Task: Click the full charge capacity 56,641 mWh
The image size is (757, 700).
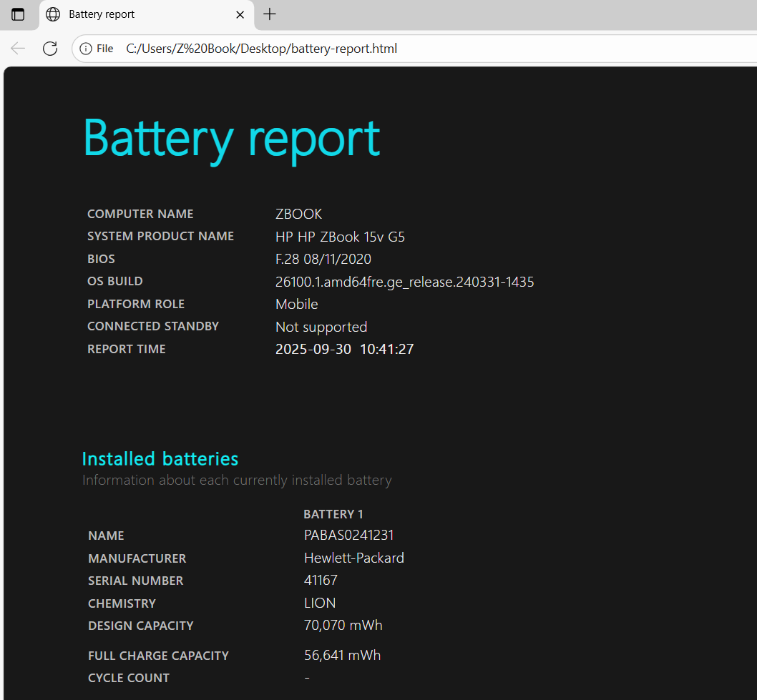Action: pyautogui.click(x=342, y=655)
